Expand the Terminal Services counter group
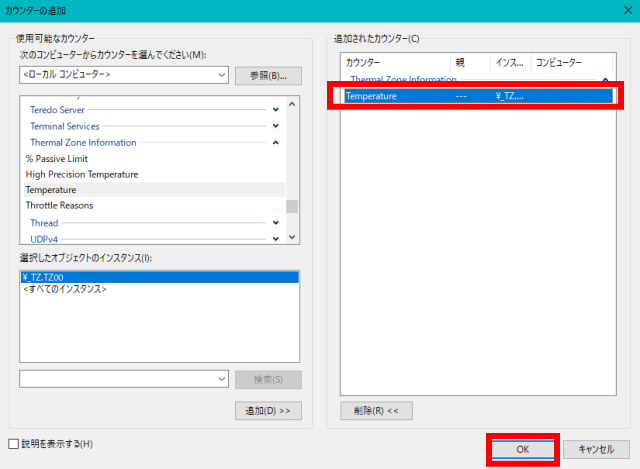This screenshot has height=469, width=640. tap(275, 126)
